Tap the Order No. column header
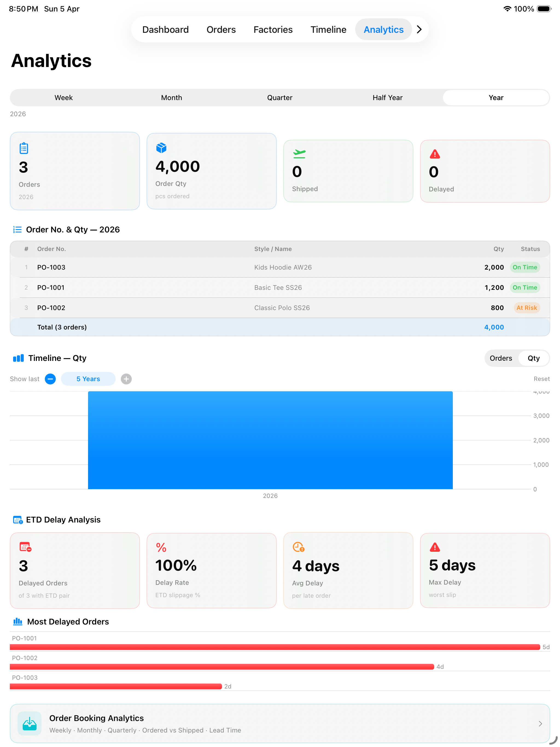 [x=51, y=249]
